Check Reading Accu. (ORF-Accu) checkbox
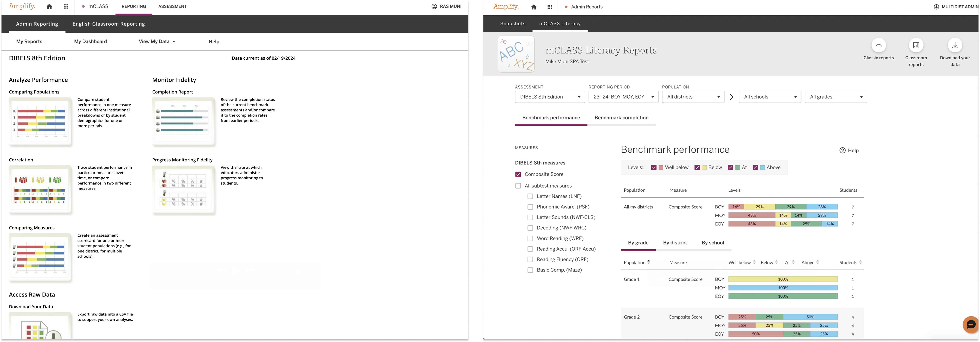The width and height of the screenshot is (980, 342). point(530,249)
